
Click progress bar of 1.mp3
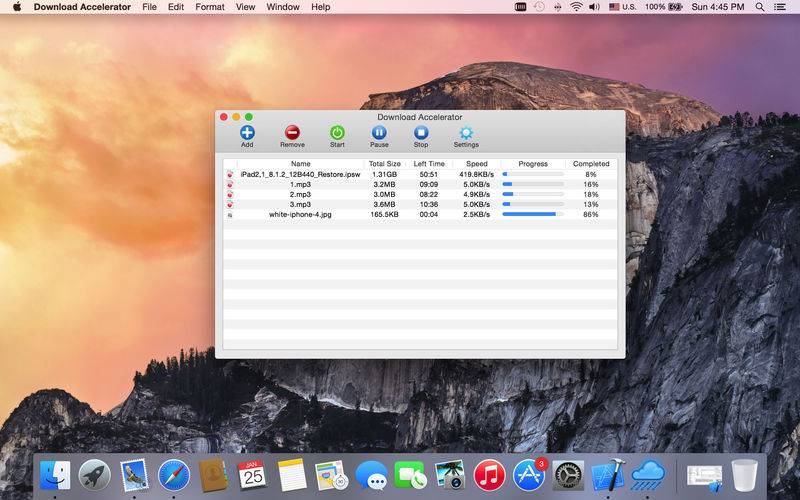pyautogui.click(x=533, y=184)
